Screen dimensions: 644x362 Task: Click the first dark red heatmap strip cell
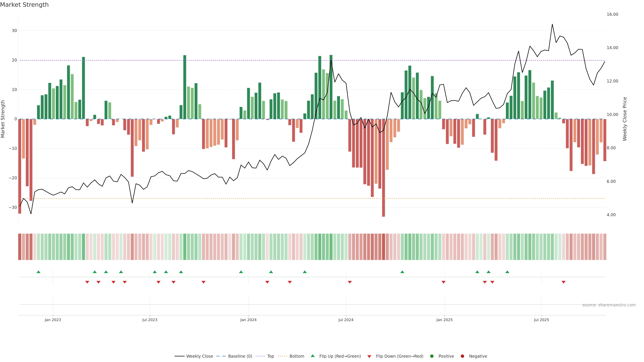pyautogui.click(x=20, y=247)
